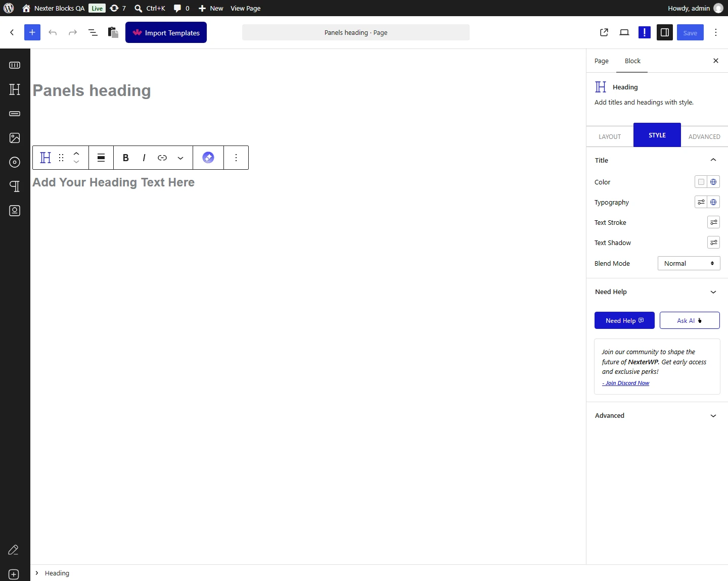728x581 pixels.
Task: Toggle bold formatting
Action: 126,158
